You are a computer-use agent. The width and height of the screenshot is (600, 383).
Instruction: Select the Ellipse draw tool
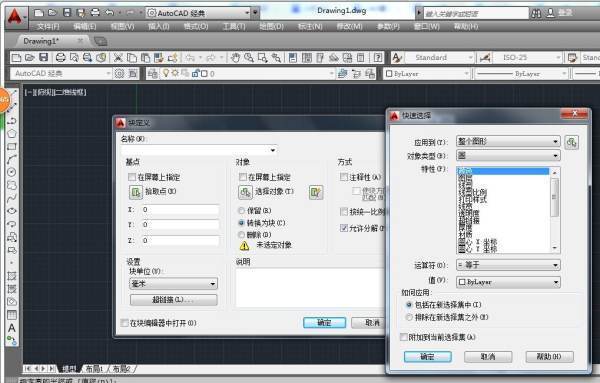pos(12,211)
